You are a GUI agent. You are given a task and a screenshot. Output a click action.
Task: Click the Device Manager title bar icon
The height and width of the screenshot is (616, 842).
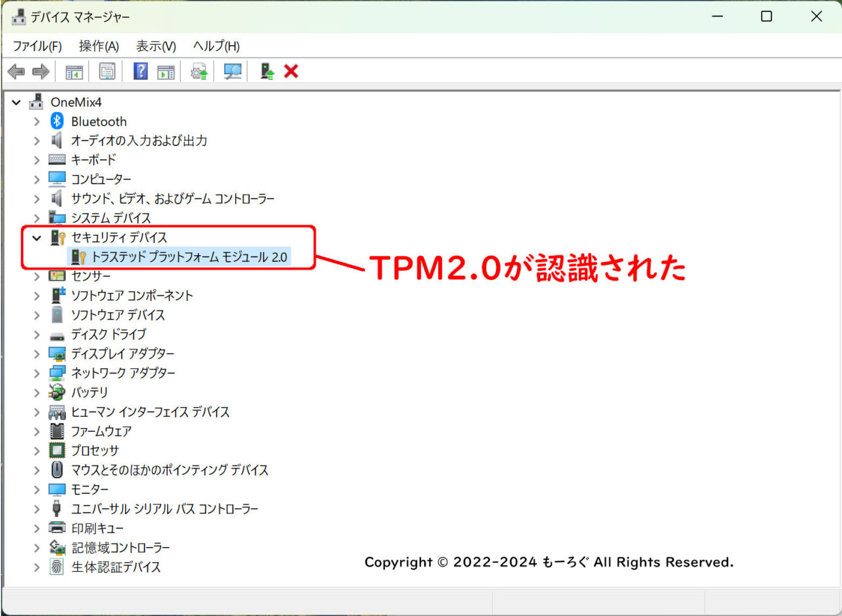coord(19,17)
